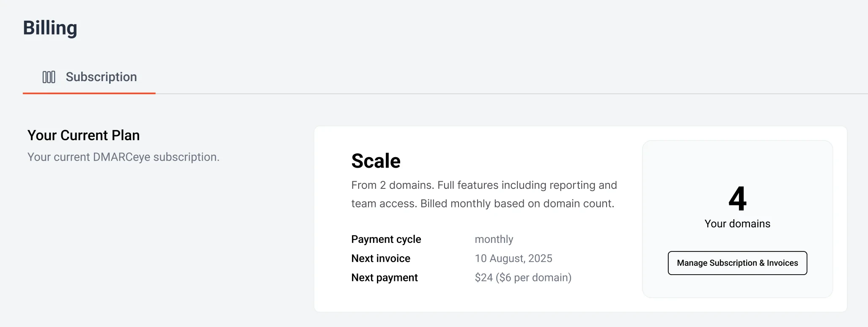Open the Subscription tab
The image size is (868, 327).
(101, 77)
